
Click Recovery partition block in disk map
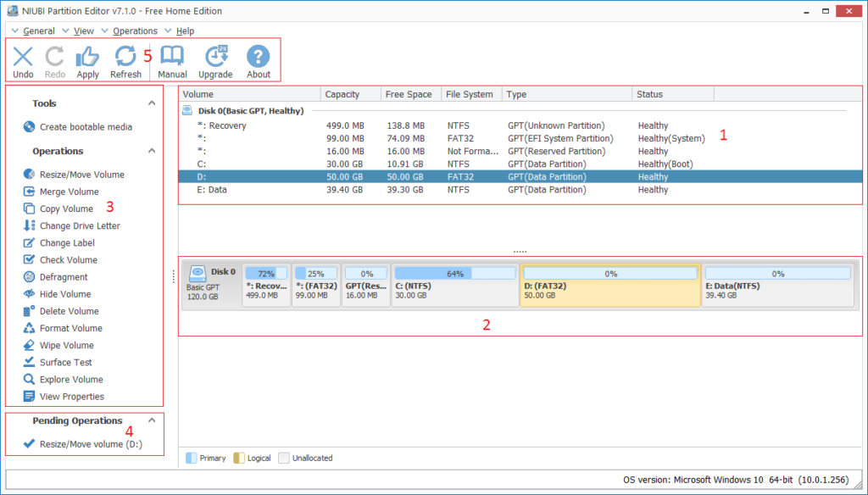[266, 285]
